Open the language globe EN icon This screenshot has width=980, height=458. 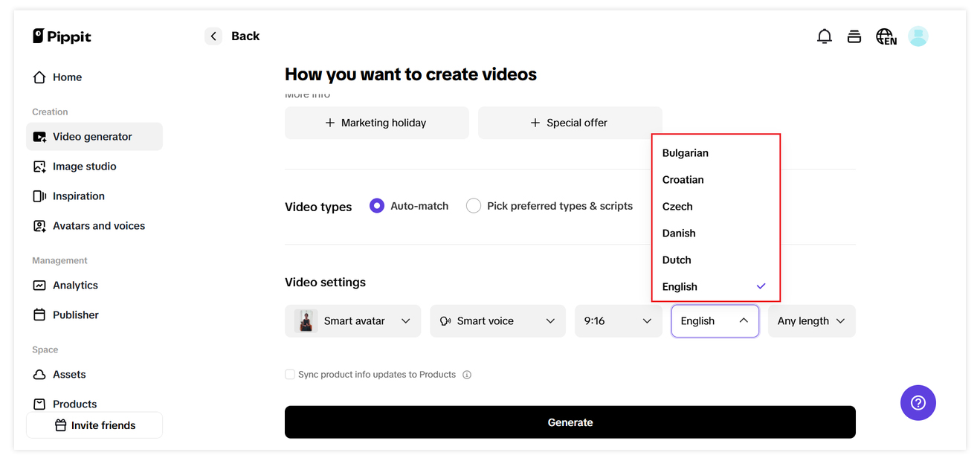tap(886, 36)
